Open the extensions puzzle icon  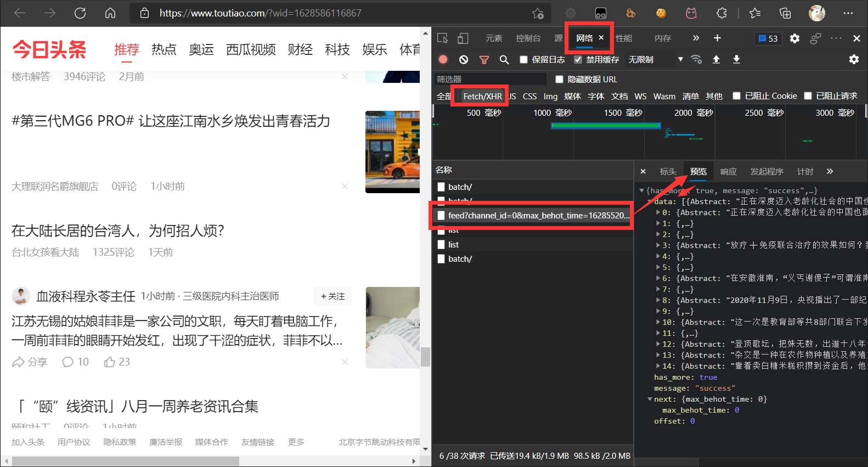pos(722,13)
